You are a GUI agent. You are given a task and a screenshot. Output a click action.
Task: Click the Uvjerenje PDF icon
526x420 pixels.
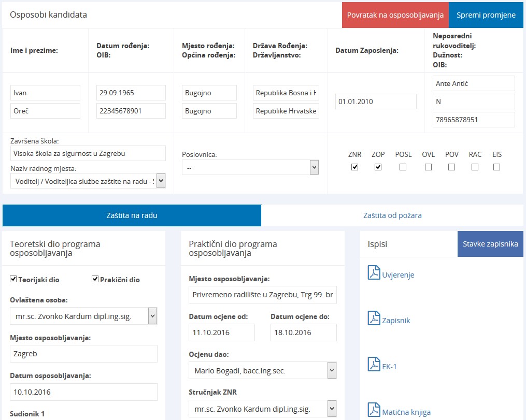click(x=374, y=272)
